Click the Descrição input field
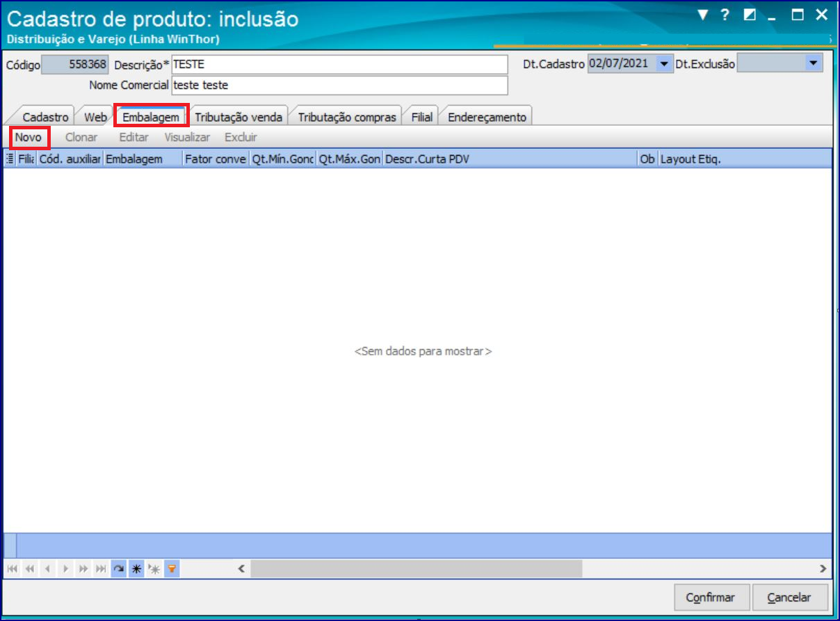This screenshot has height=621, width=840. [x=339, y=65]
